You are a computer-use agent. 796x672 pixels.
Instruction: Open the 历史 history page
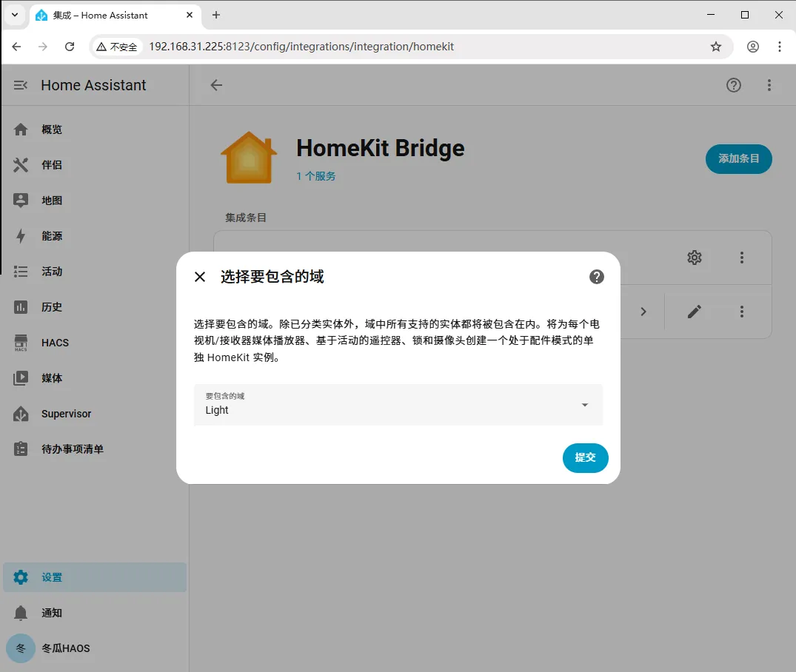point(95,307)
